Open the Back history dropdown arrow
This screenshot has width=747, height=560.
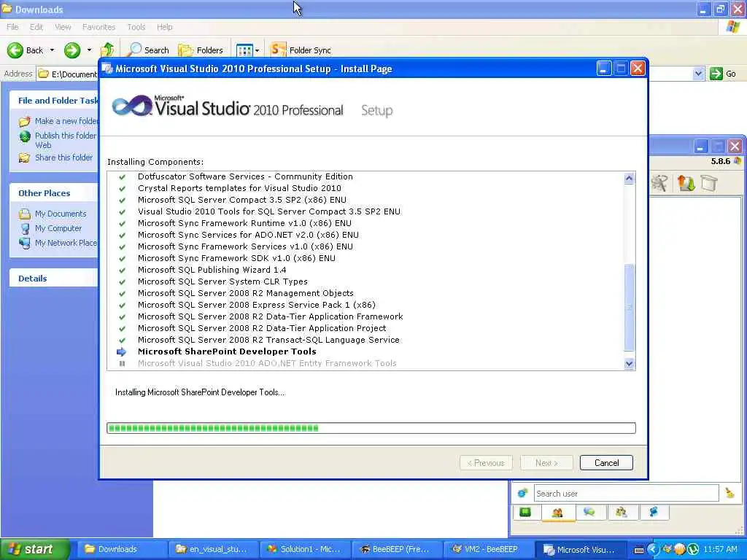pos(52,50)
